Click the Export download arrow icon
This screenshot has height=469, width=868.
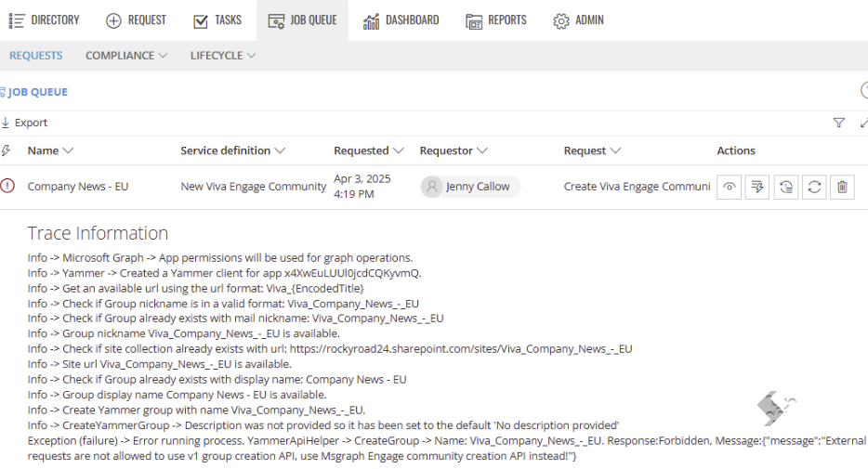point(6,123)
